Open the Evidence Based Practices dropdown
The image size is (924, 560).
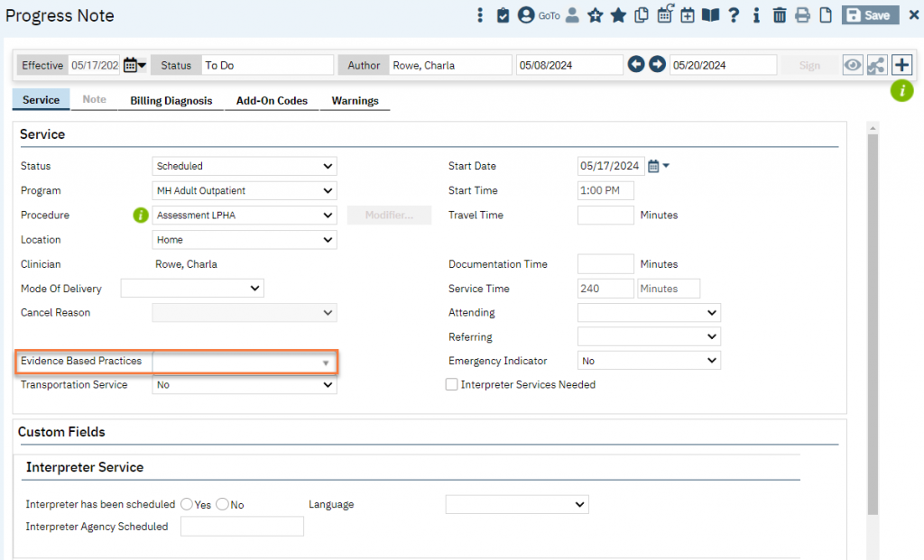click(244, 363)
